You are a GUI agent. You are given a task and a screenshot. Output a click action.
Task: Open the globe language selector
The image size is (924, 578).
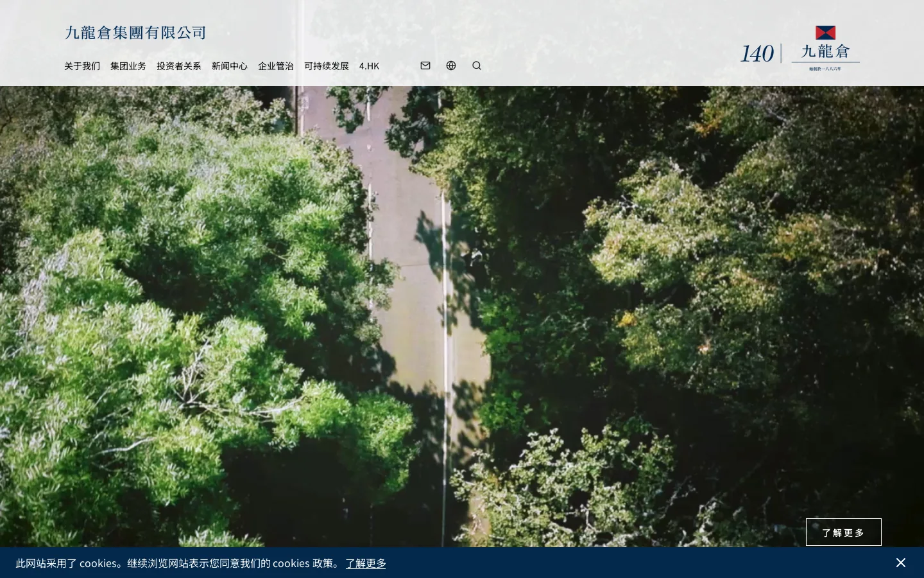[x=451, y=66]
